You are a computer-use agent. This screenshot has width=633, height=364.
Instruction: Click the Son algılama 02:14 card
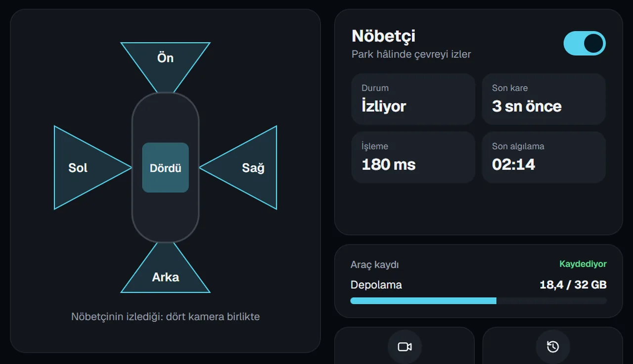tap(544, 158)
